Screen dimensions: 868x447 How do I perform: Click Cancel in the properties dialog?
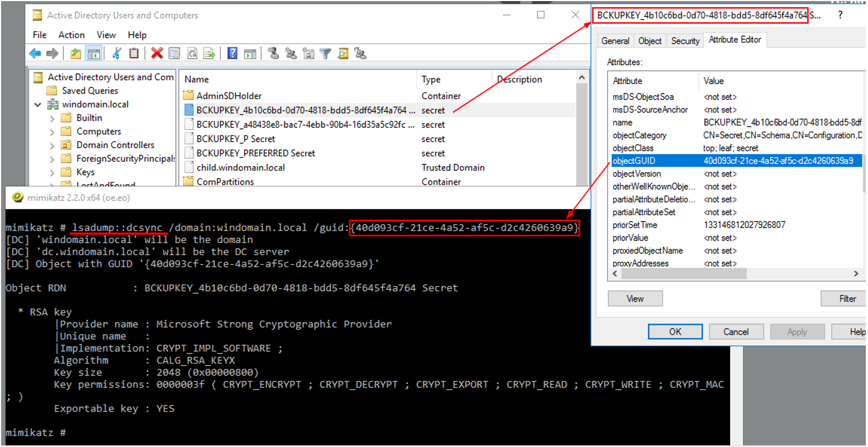click(x=736, y=332)
